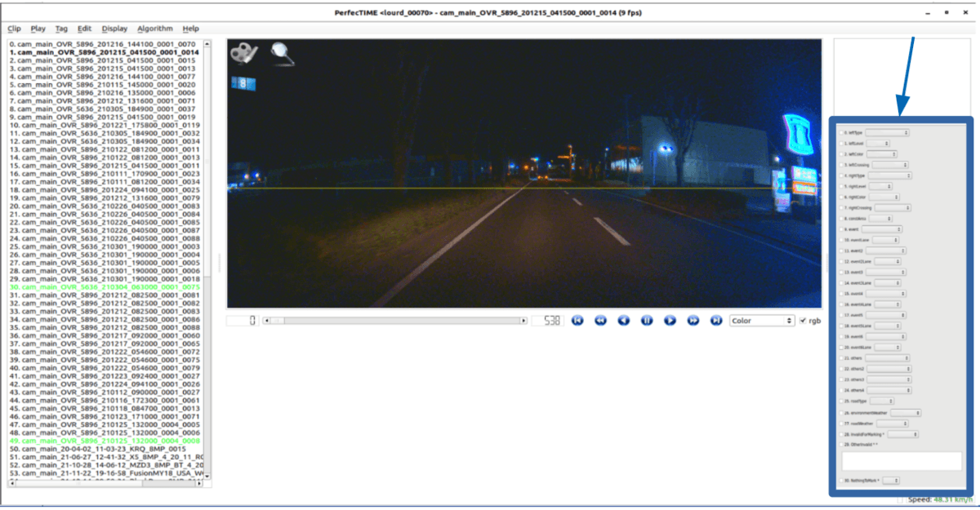The image size is (980, 510).
Task: Open the rightCrossing dropdown
Action: pyautogui.click(x=893, y=208)
